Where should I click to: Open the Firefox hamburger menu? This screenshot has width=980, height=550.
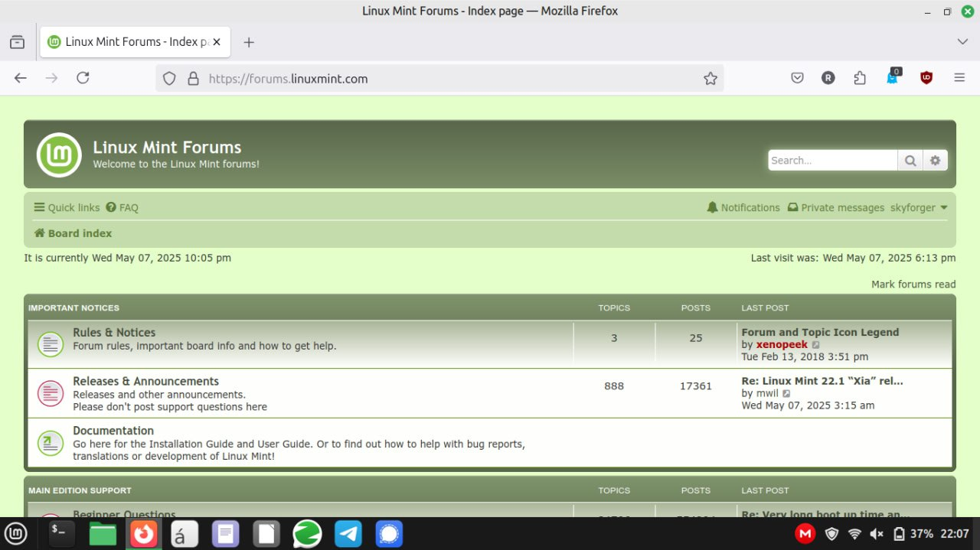[x=959, y=78]
